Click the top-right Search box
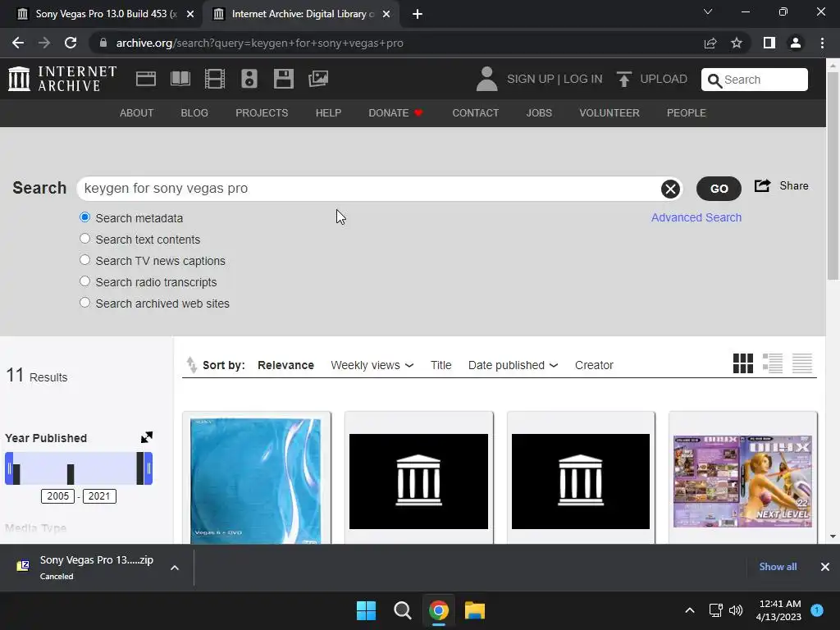Image resolution: width=840 pixels, height=630 pixels. click(755, 80)
